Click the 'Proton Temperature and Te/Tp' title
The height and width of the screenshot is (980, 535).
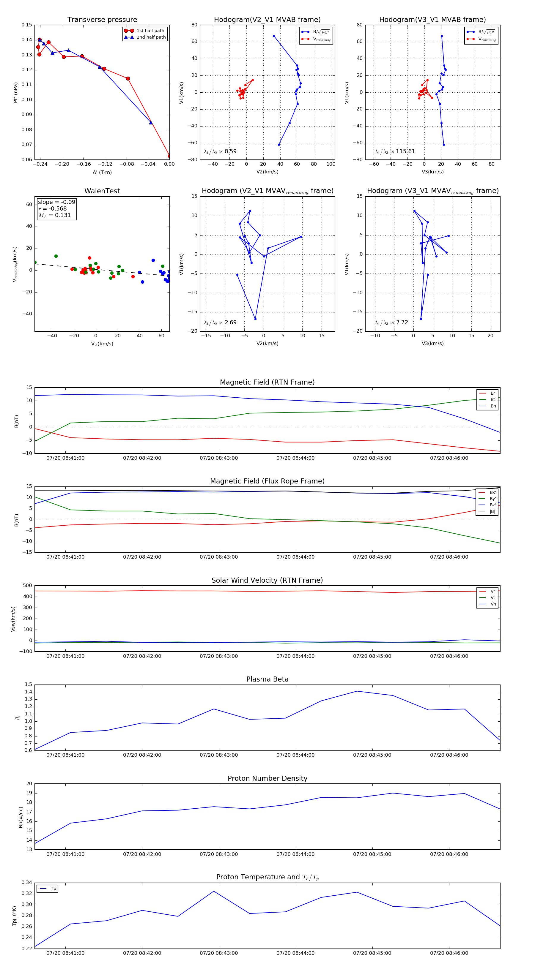pos(267,877)
